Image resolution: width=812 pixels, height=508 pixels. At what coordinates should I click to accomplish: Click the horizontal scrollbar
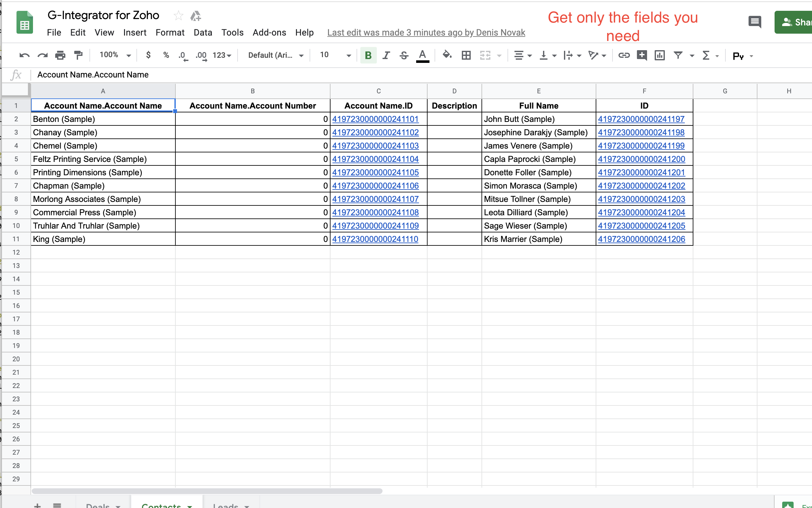pyautogui.click(x=207, y=491)
